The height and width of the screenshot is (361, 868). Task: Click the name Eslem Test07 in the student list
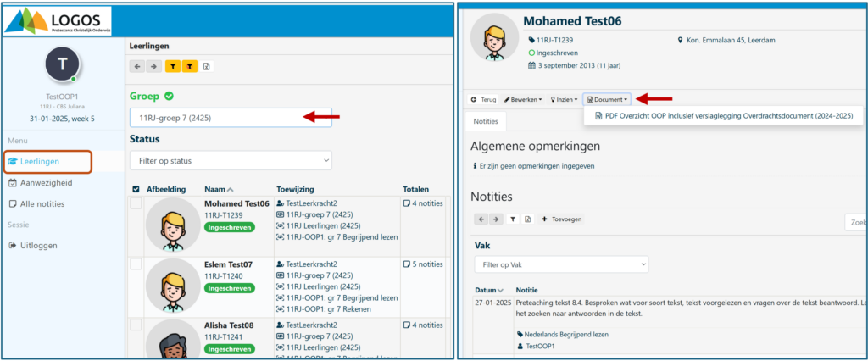228,264
